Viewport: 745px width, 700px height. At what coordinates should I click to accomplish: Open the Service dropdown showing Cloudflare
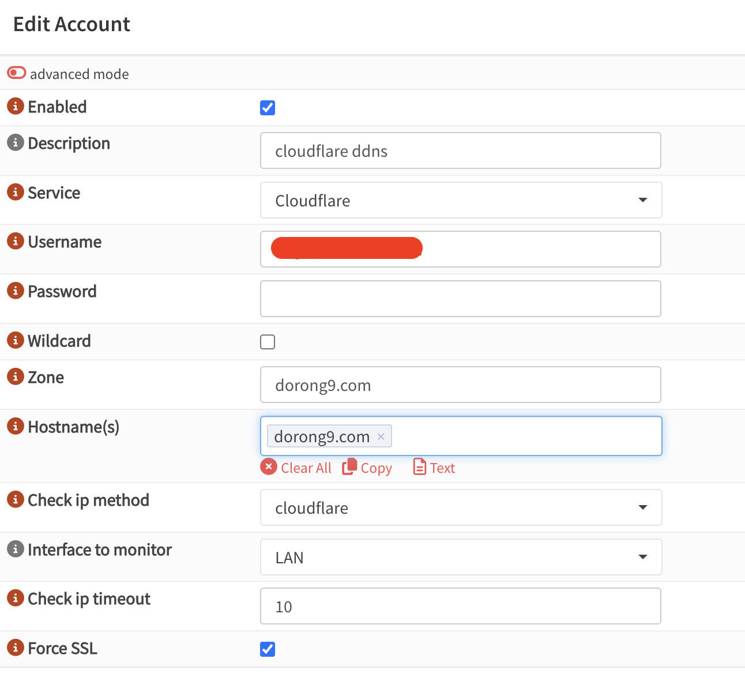point(460,200)
